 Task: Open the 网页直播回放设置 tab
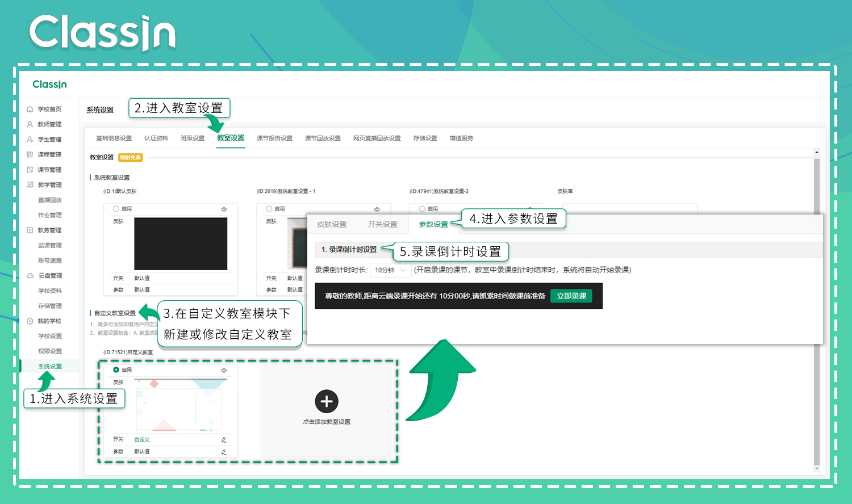point(377,138)
